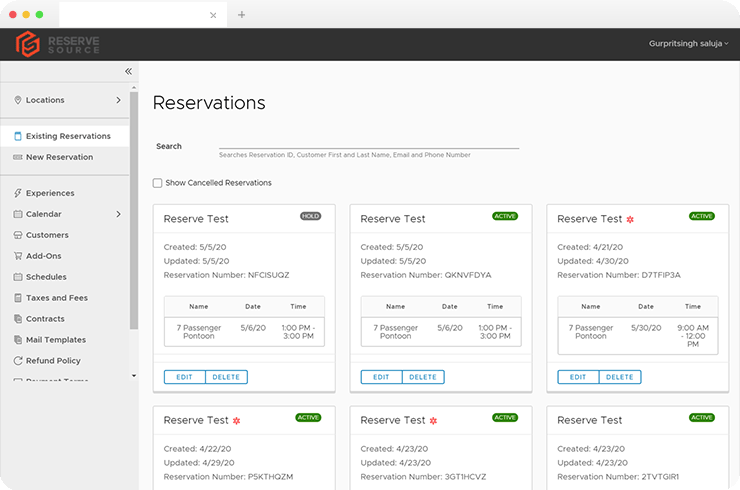Click red asterisk on D7TFIP3A card
740x490 pixels.
[630, 220]
